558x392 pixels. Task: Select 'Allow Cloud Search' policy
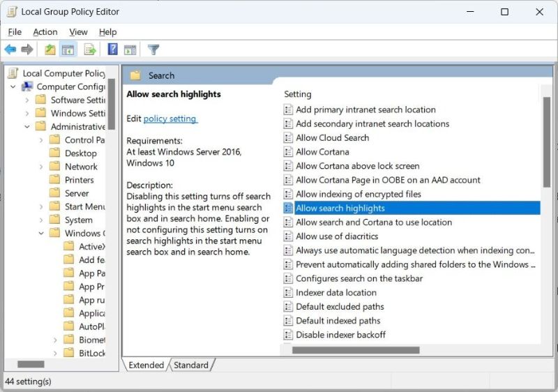coord(332,138)
